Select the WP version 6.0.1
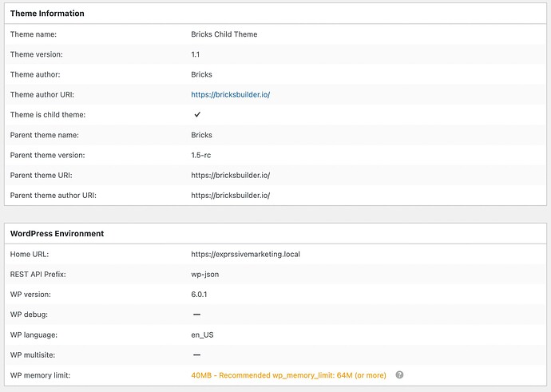This screenshot has height=392, width=551. tap(199, 295)
